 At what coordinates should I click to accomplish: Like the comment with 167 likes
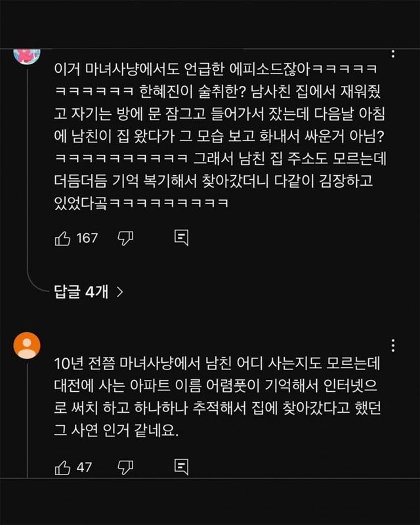point(62,238)
